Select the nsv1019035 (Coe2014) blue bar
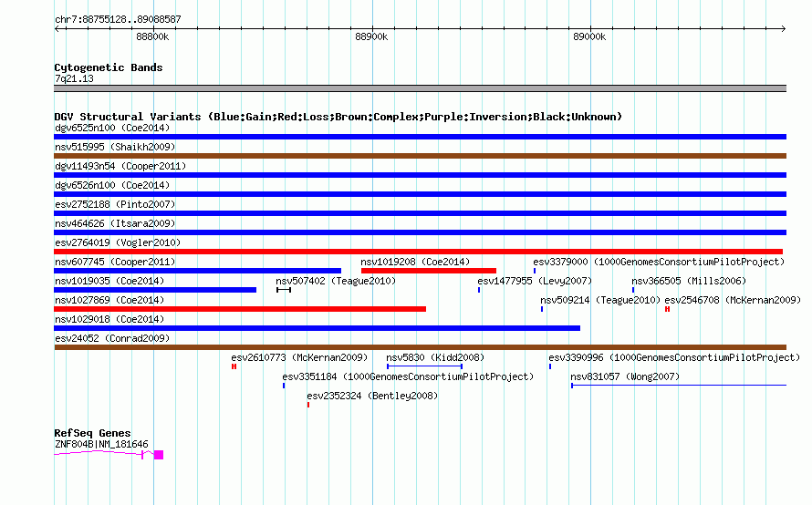The height and width of the screenshot is (505, 812). coord(155,290)
